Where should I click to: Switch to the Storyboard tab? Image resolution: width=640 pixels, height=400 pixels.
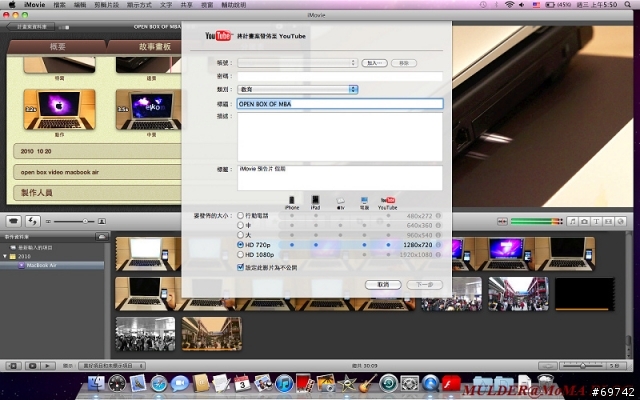pos(154,47)
